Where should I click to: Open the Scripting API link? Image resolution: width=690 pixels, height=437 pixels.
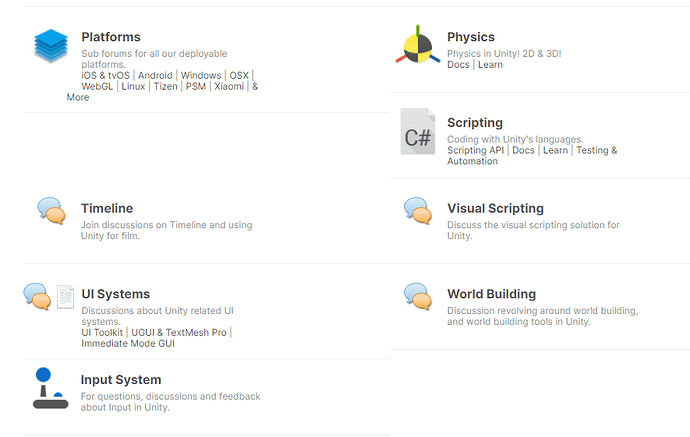coord(476,150)
